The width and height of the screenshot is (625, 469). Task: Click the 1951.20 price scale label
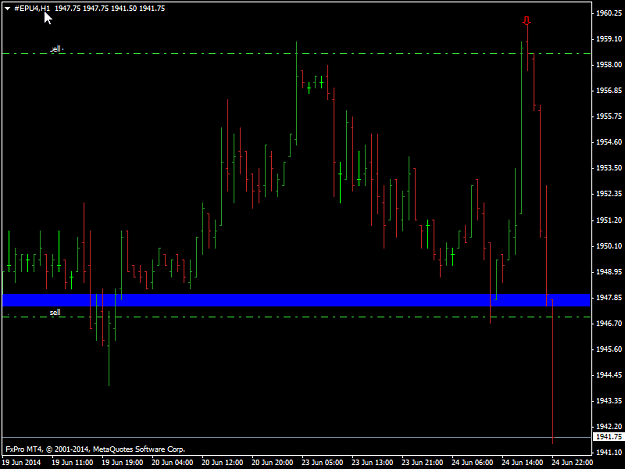[x=609, y=220]
